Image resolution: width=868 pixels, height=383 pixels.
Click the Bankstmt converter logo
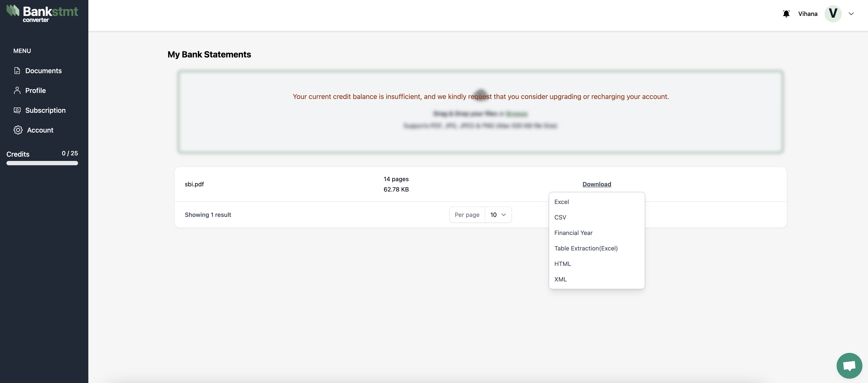(43, 14)
